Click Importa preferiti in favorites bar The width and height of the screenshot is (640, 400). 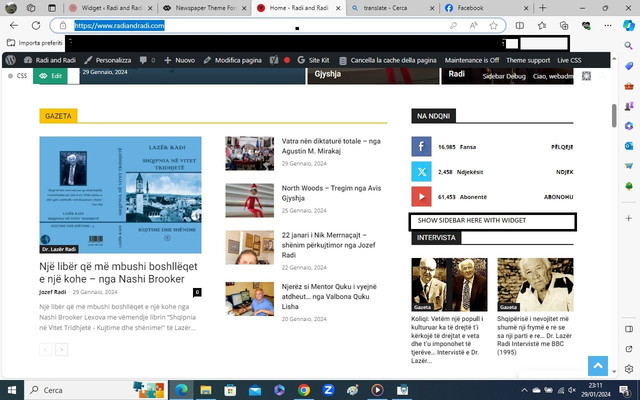coord(35,42)
